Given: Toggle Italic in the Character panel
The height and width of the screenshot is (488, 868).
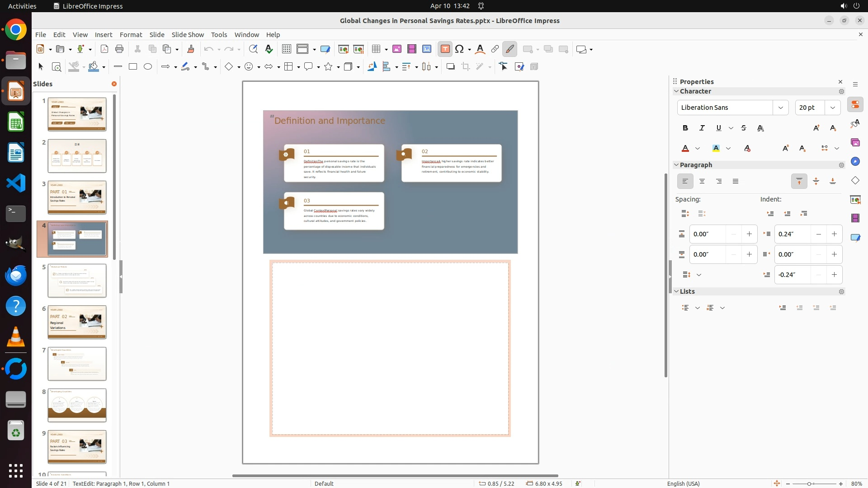Looking at the screenshot, I should click(702, 128).
